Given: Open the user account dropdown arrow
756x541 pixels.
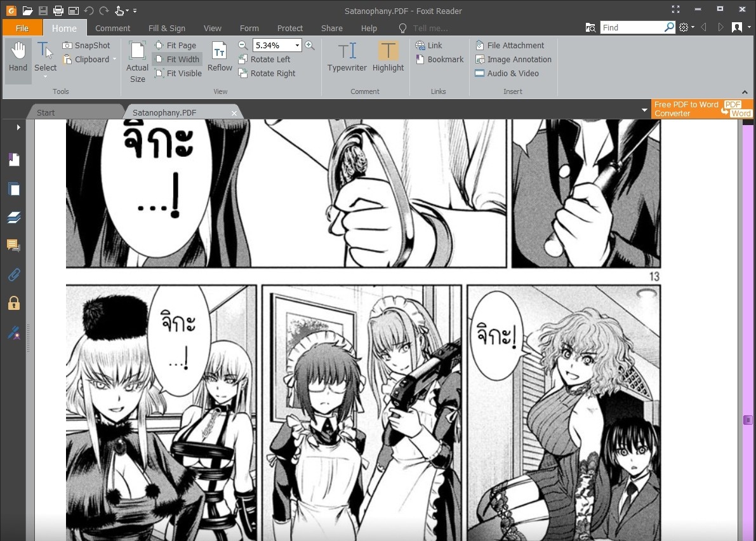Looking at the screenshot, I should tap(749, 27).
